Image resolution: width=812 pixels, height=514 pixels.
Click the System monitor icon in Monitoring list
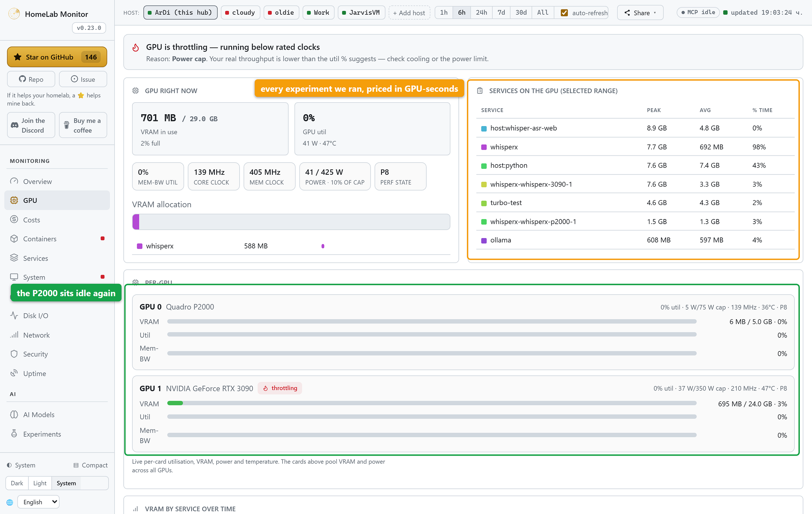pos(14,277)
